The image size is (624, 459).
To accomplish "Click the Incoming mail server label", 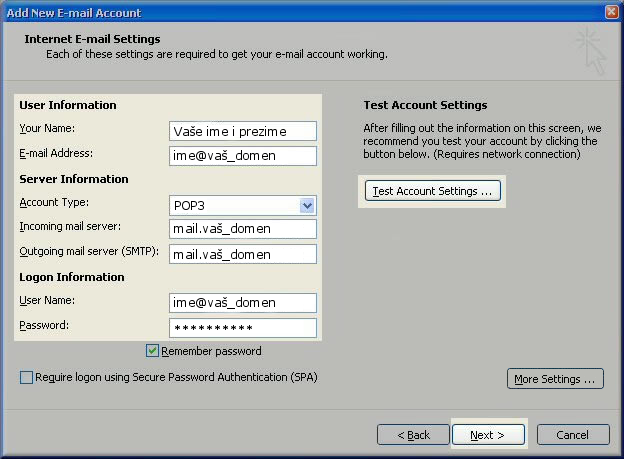I will (x=70, y=227).
